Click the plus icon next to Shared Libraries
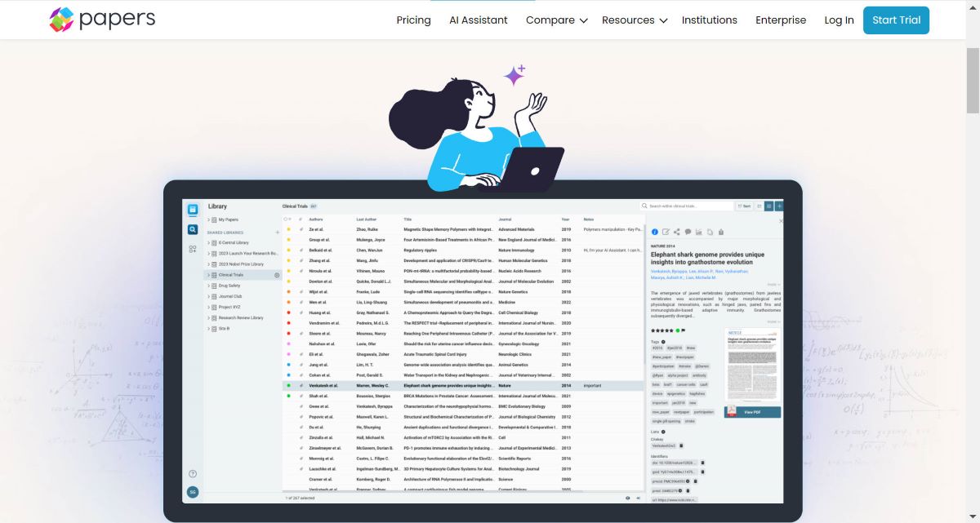Screen dimensions: 980x523 pos(278,233)
